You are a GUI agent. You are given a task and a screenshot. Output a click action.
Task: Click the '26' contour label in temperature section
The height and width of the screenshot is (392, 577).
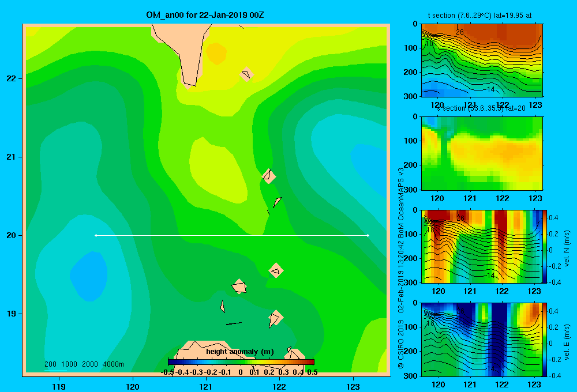point(460,32)
